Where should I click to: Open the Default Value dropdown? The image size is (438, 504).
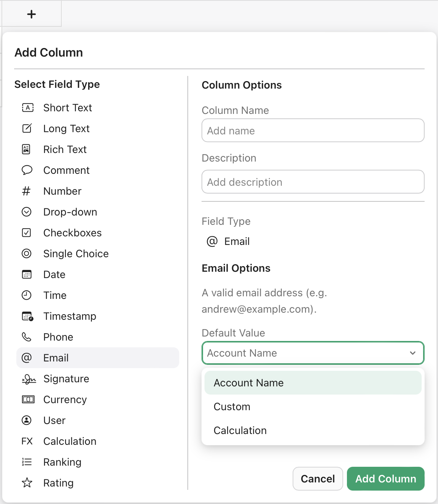313,353
